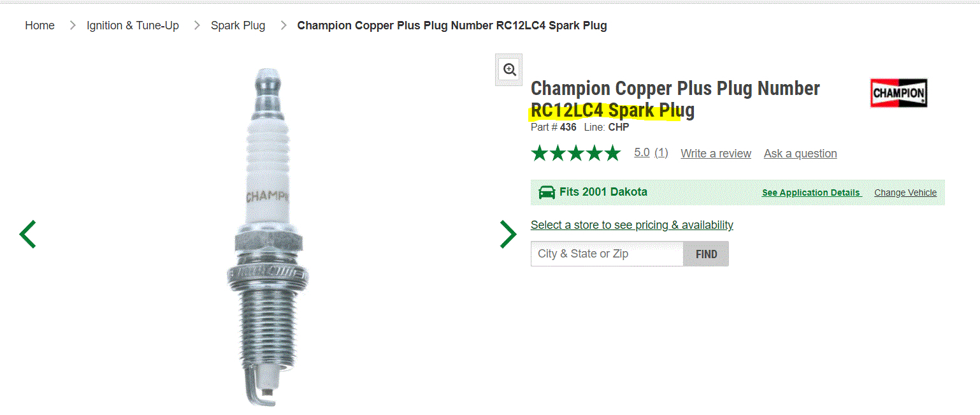Click the 5.0 rating score link
Screen dimensions: 980x415
[642, 153]
